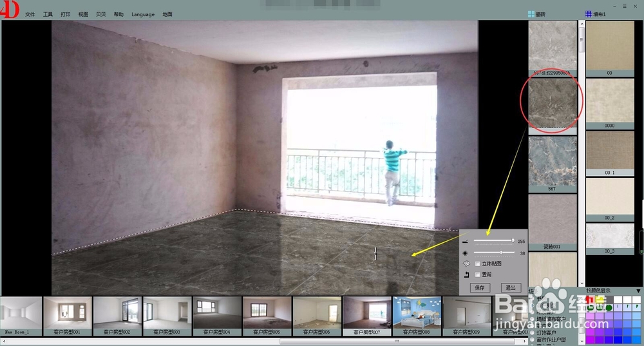Select wallcloth thumbnail labeled 0000

[x=610, y=104]
